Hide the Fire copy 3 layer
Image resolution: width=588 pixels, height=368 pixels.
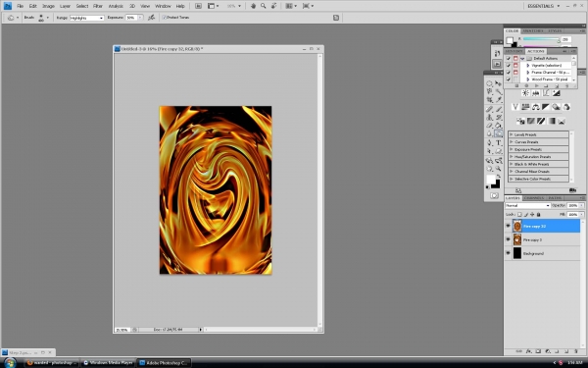pyautogui.click(x=508, y=239)
